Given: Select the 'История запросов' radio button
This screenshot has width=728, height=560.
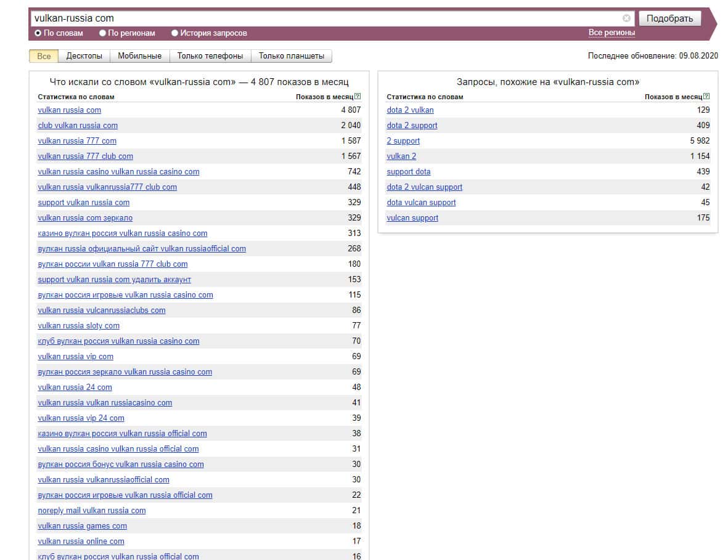Looking at the screenshot, I should (175, 33).
